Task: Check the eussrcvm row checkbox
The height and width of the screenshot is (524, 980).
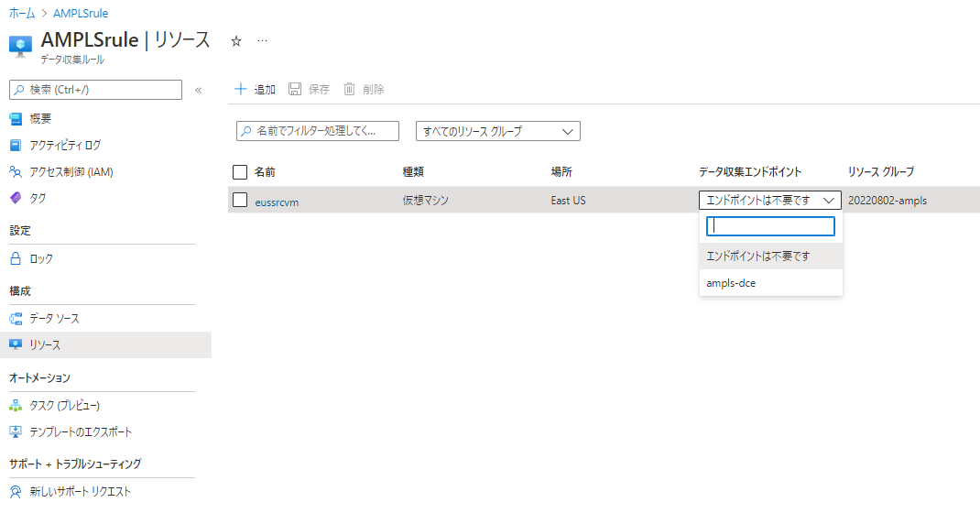Action: point(240,200)
